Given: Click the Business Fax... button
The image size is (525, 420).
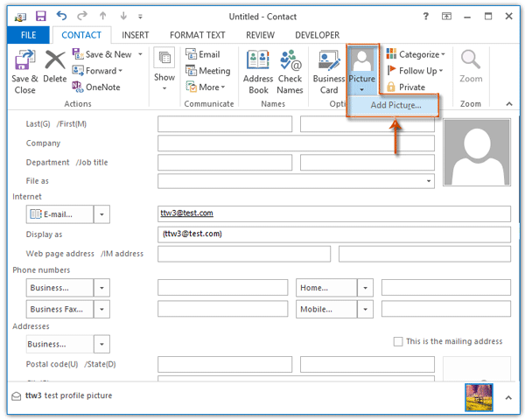Looking at the screenshot, I should [59, 309].
